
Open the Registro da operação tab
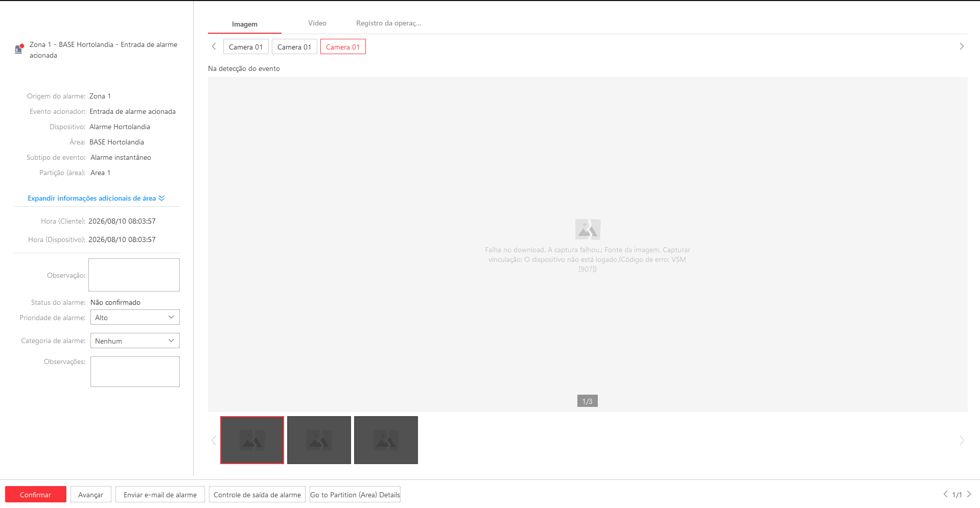click(x=389, y=23)
